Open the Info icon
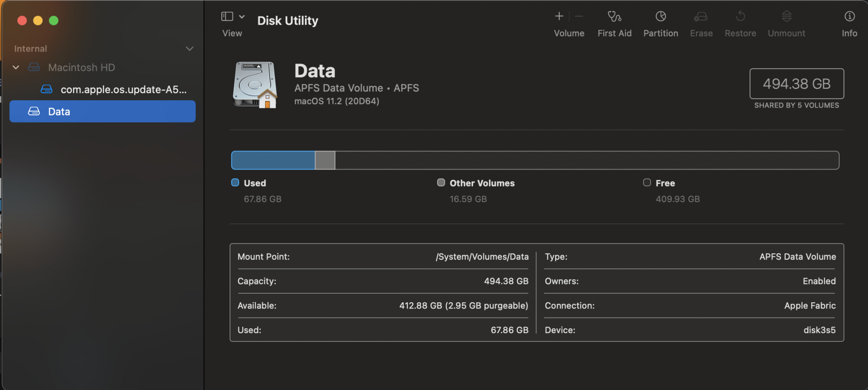 tap(849, 16)
